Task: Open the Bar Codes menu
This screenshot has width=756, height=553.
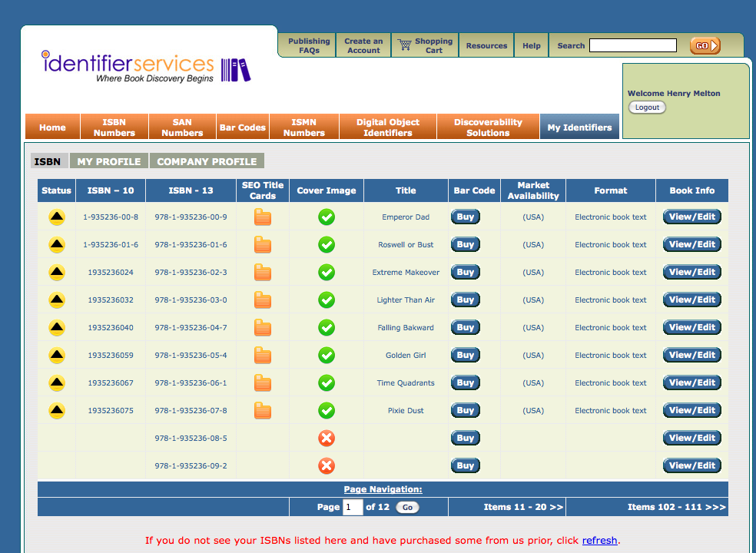Action: tap(243, 127)
